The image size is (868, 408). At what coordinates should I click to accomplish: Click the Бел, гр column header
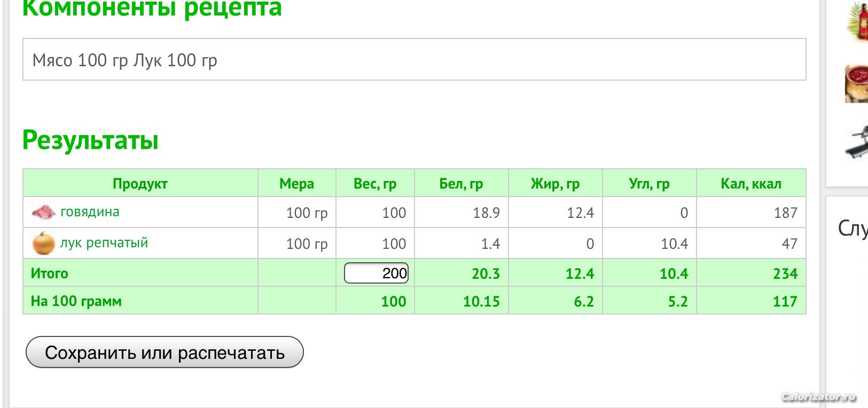coord(461,184)
